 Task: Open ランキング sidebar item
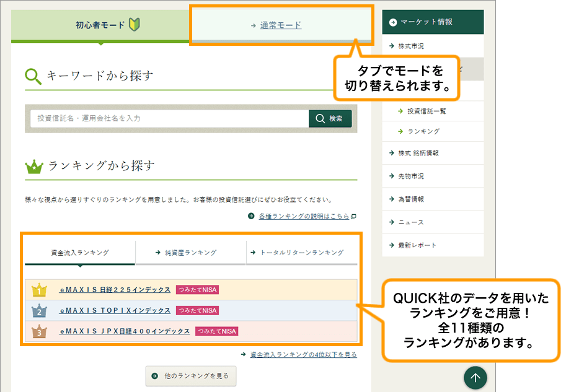[x=433, y=131]
